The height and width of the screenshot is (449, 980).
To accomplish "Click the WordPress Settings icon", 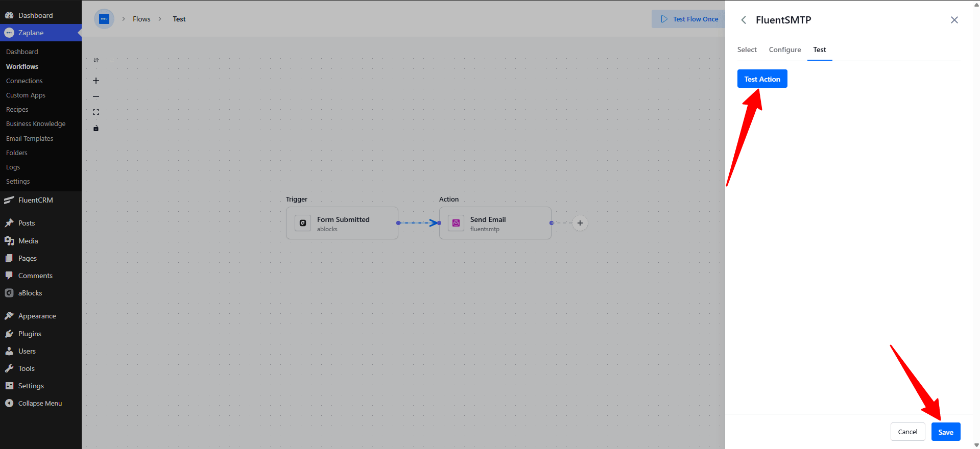I will tap(9, 386).
